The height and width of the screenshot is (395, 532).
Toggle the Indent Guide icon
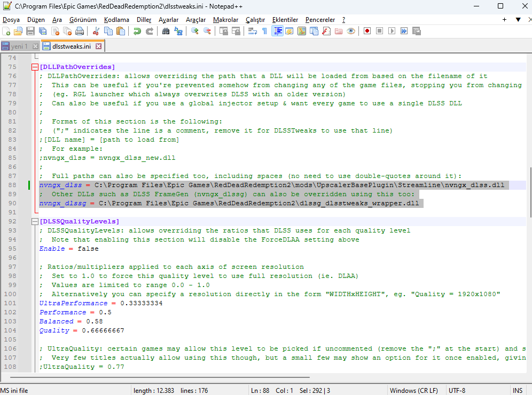[277, 31]
